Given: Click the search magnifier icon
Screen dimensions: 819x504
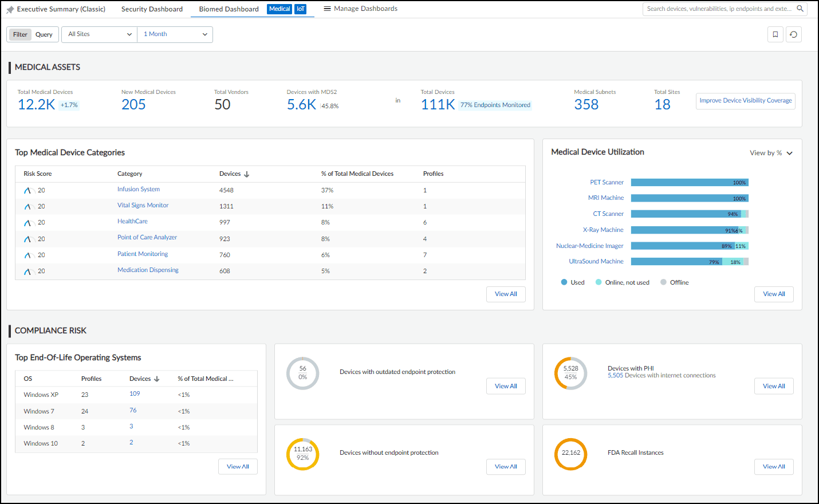Looking at the screenshot, I should [800, 9].
